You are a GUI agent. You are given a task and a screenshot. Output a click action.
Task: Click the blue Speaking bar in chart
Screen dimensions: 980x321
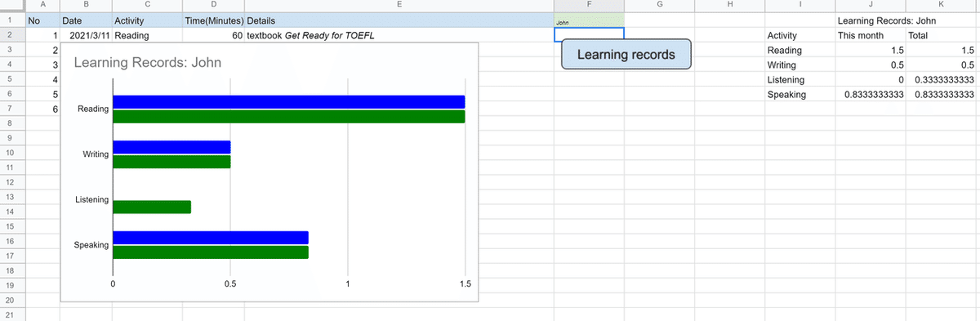(211, 238)
